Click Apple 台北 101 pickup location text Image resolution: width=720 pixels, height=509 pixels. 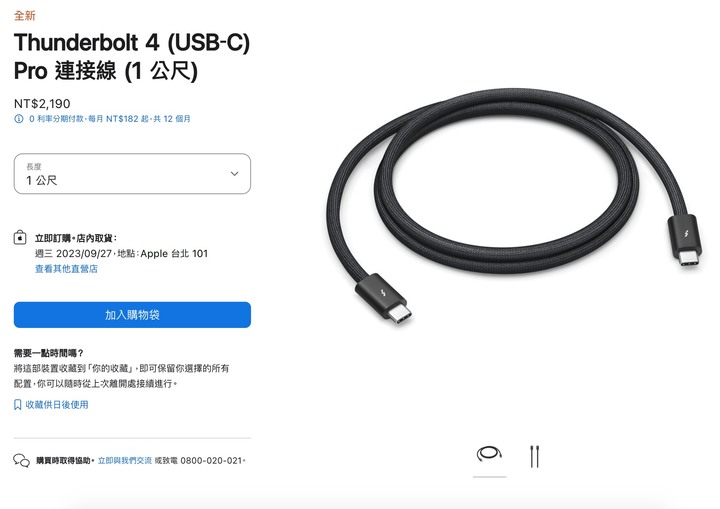tap(174, 254)
